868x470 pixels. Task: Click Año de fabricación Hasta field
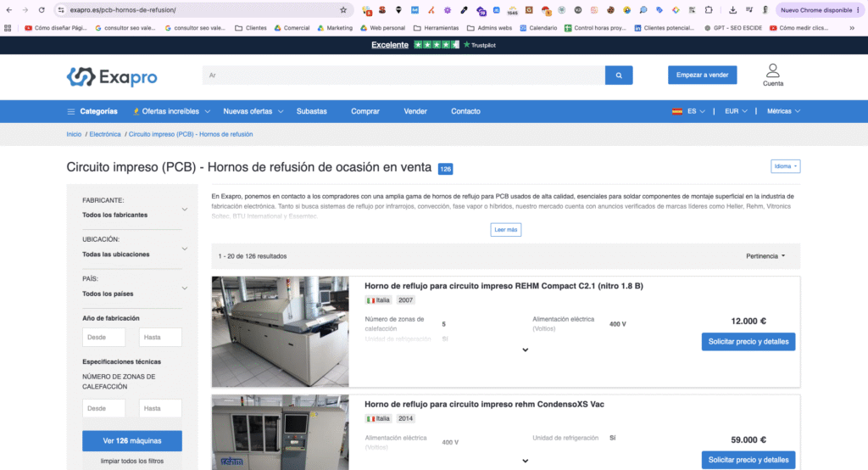click(160, 337)
